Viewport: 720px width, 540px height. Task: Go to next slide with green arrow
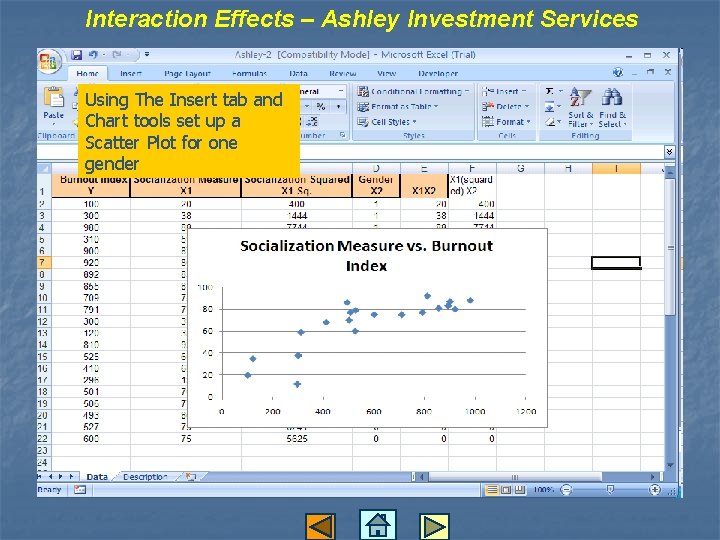[434, 526]
